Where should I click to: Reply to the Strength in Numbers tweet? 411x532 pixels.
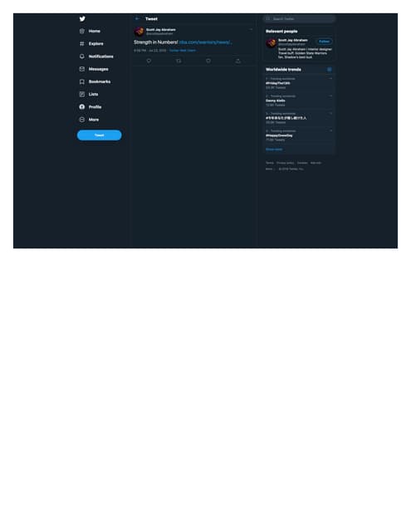click(149, 61)
